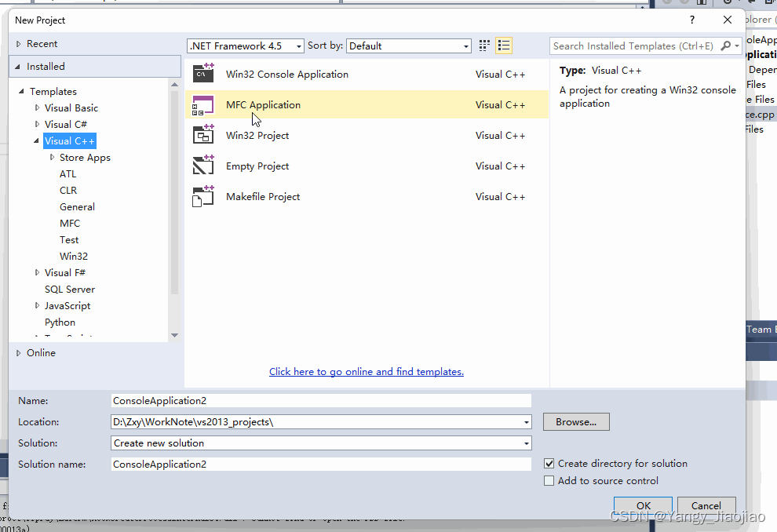777x532 pixels.
Task: Switch to medium icons list view
Action: pyautogui.click(x=503, y=46)
